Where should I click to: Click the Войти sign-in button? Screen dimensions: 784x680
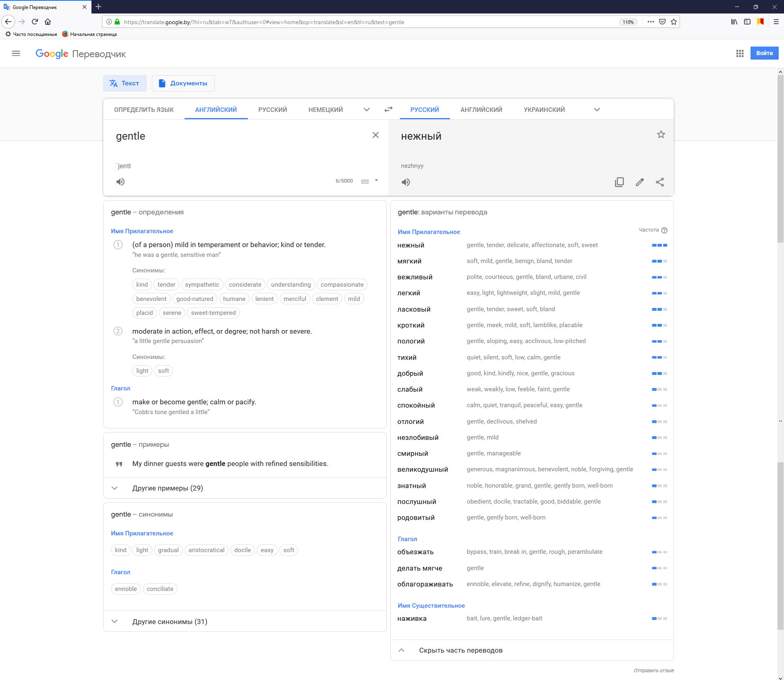[764, 53]
